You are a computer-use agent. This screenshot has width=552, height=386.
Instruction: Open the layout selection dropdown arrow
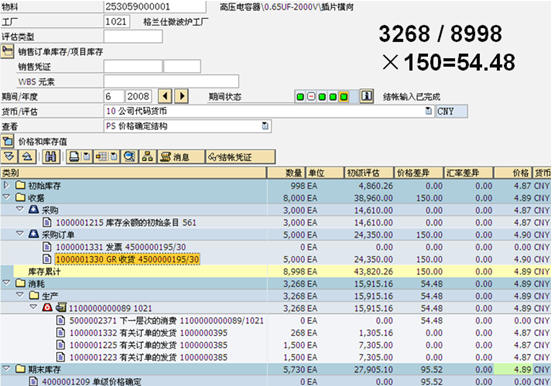tap(114, 156)
